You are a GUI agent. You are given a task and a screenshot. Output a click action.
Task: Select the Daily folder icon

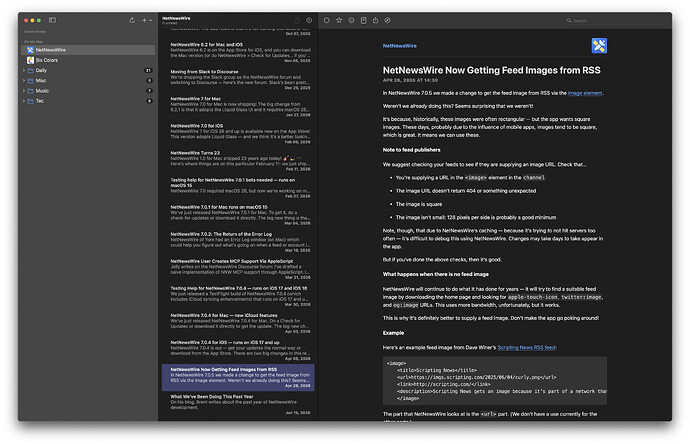pos(30,70)
